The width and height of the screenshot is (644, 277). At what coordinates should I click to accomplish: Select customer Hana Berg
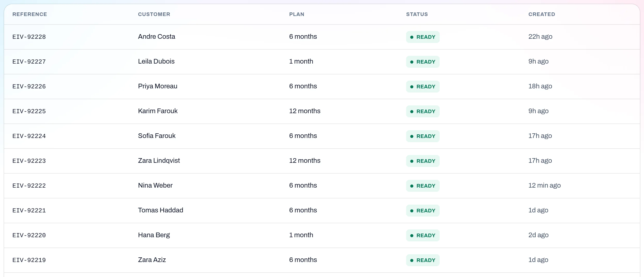click(154, 235)
